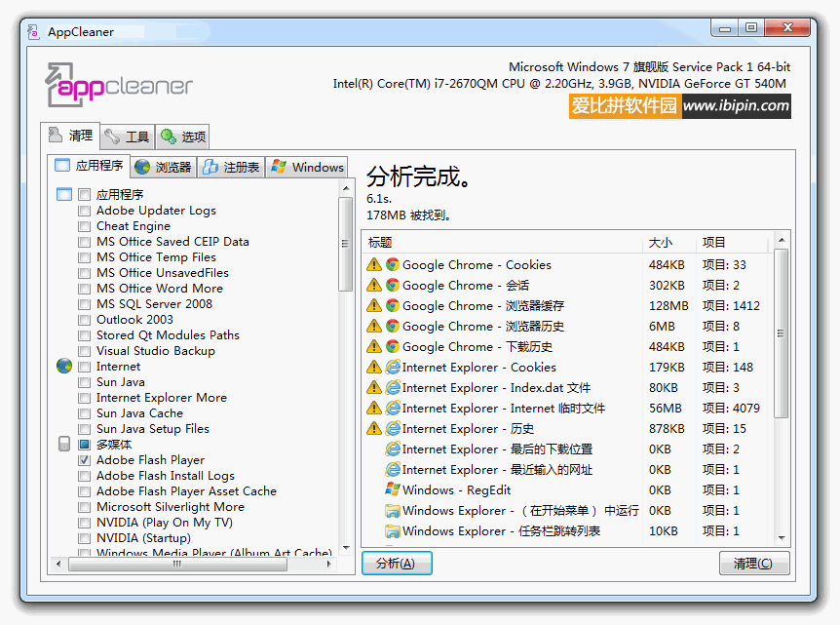Open the 爱比拼软件园 www.ibipin.com banner link
Image resolution: width=840 pixels, height=625 pixels.
click(x=680, y=105)
